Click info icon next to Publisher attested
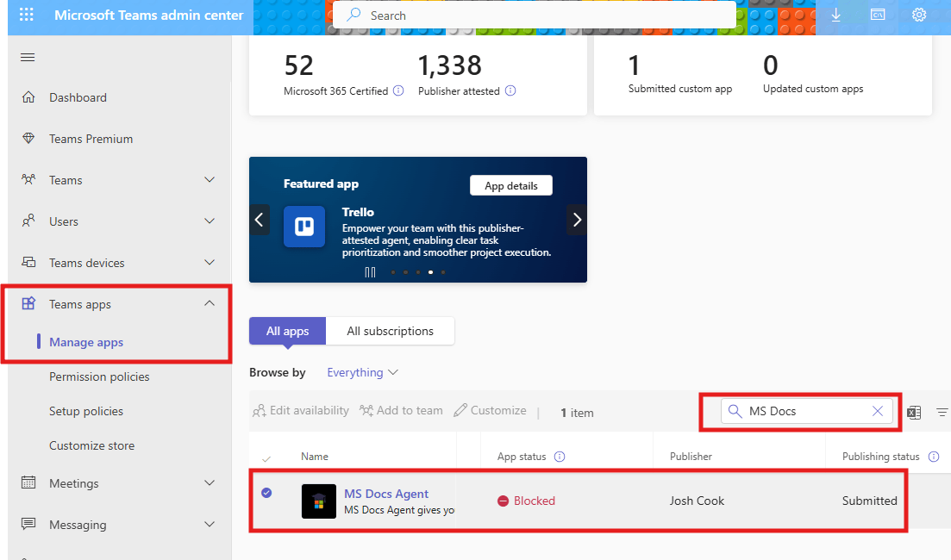Image resolution: width=951 pixels, height=560 pixels. tap(510, 90)
